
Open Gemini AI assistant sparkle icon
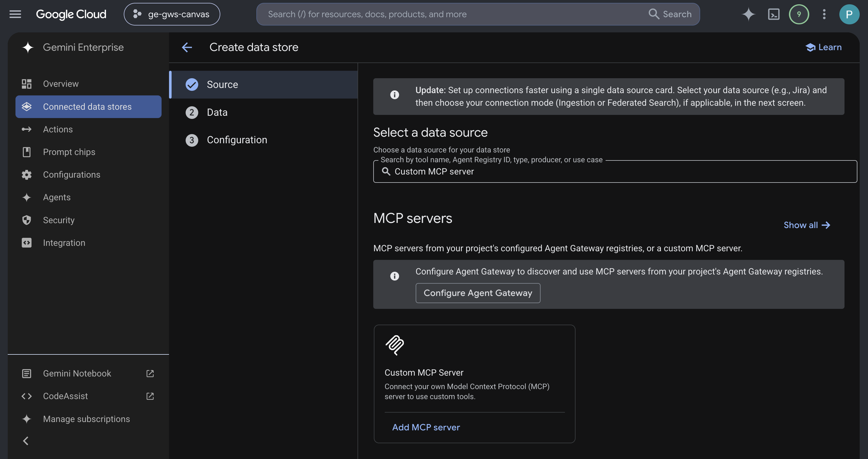click(x=748, y=14)
